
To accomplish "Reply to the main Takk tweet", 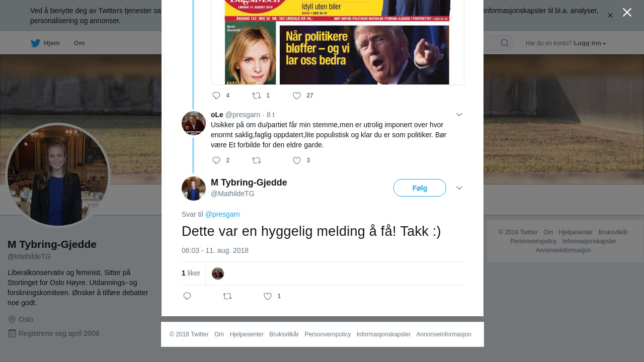I will tap(187, 296).
